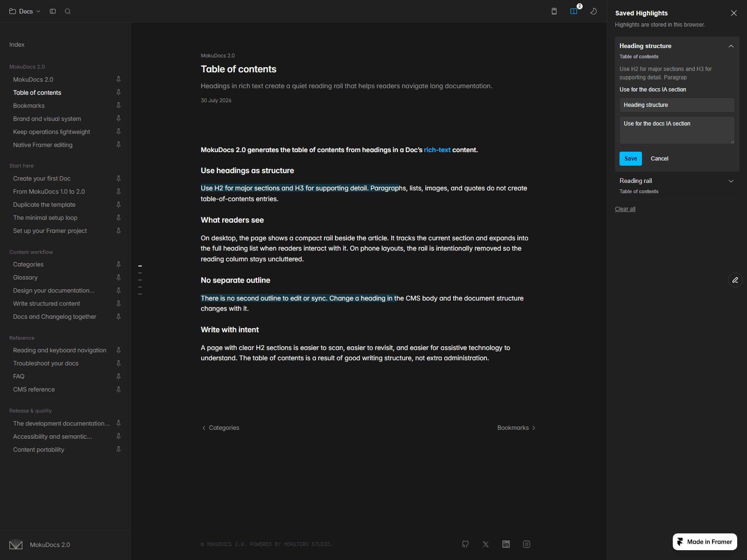747x560 pixels.
Task: Open search with the magnifier icon
Action: pos(68,11)
